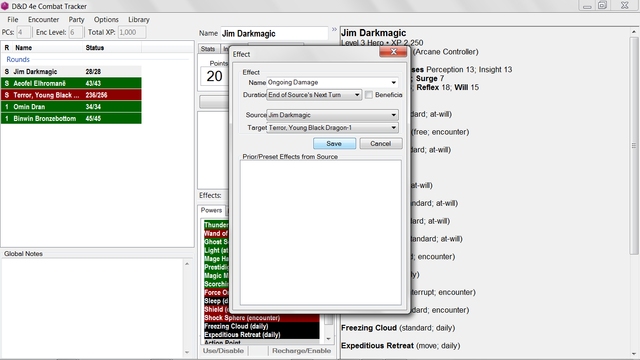Open the Source dropdown showing Jim Darkmagic
640x360 pixels.
pyautogui.click(x=333, y=115)
